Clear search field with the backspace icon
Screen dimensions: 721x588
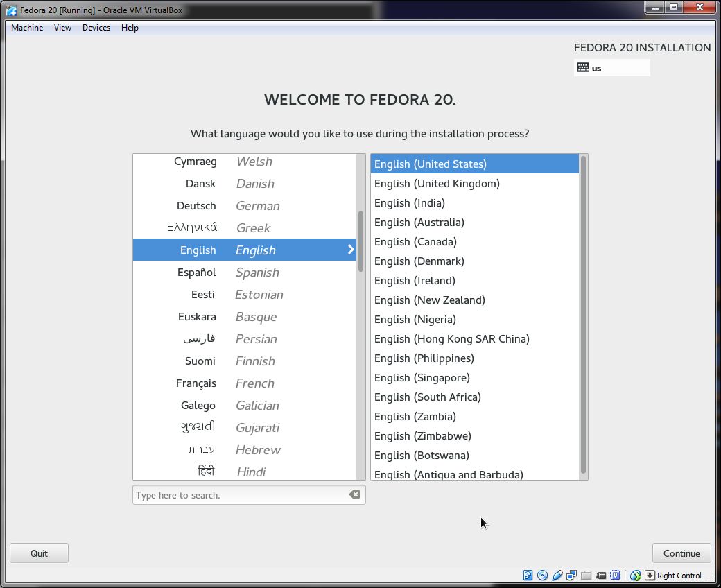(354, 494)
